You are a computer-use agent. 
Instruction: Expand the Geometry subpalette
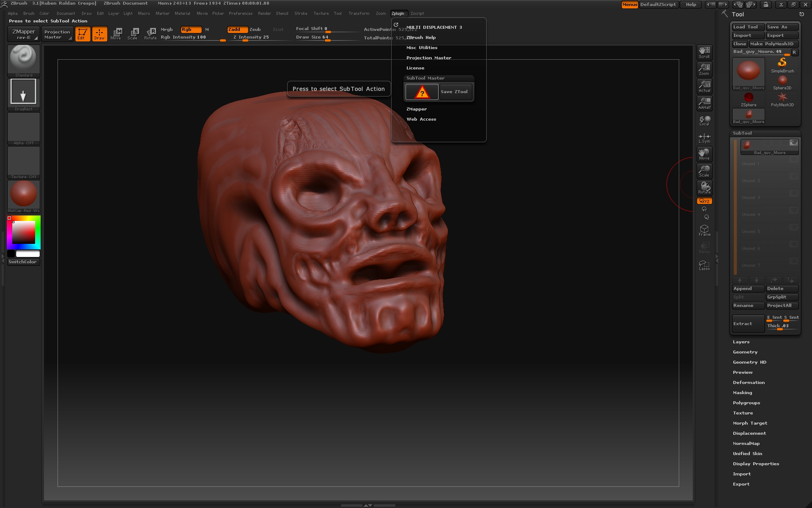pos(745,352)
